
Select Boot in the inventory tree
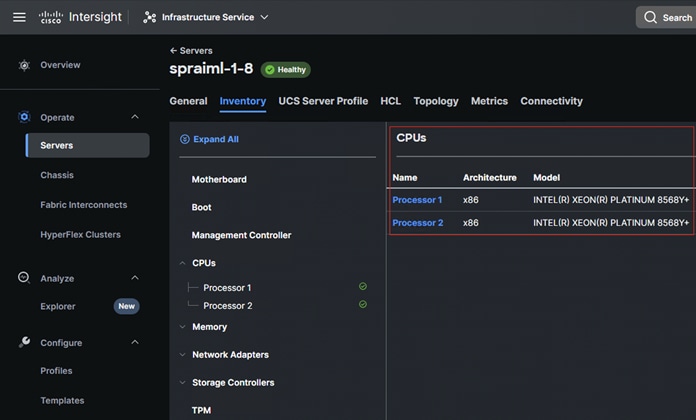click(202, 207)
